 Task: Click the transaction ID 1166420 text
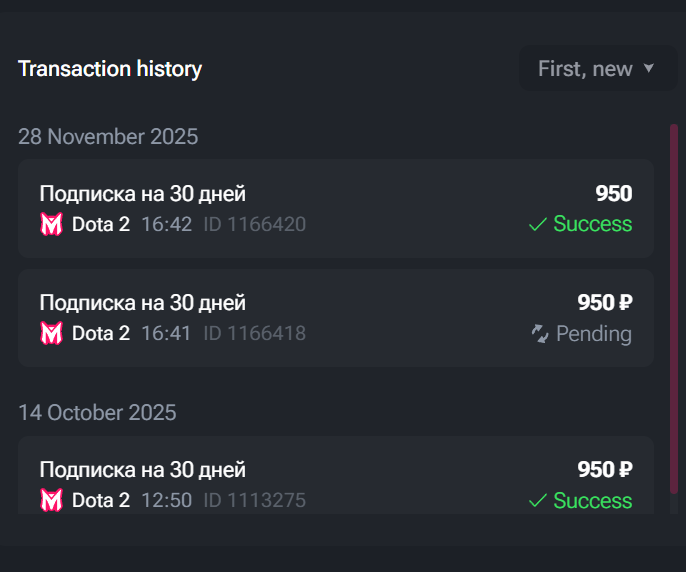(255, 225)
